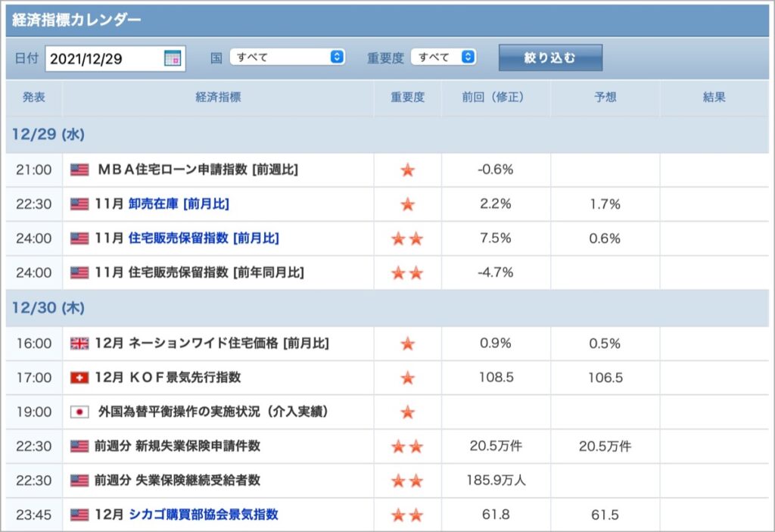
Task: Click the two-star rating for シカゴ購買部協会景気指数
Action: (x=407, y=515)
